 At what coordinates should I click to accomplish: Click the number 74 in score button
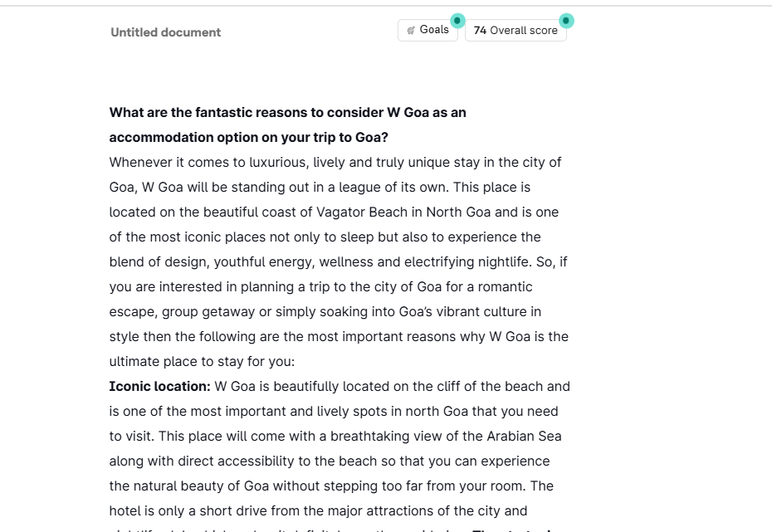(x=480, y=31)
